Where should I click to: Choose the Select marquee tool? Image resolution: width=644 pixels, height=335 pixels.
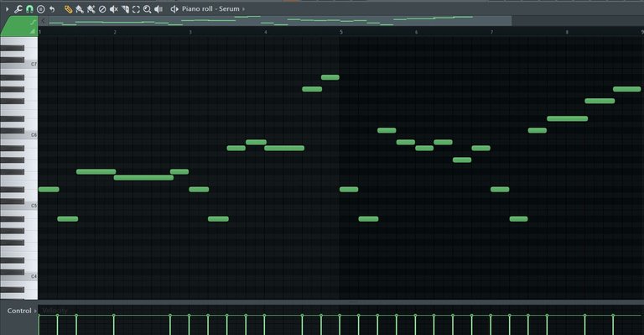point(136,8)
